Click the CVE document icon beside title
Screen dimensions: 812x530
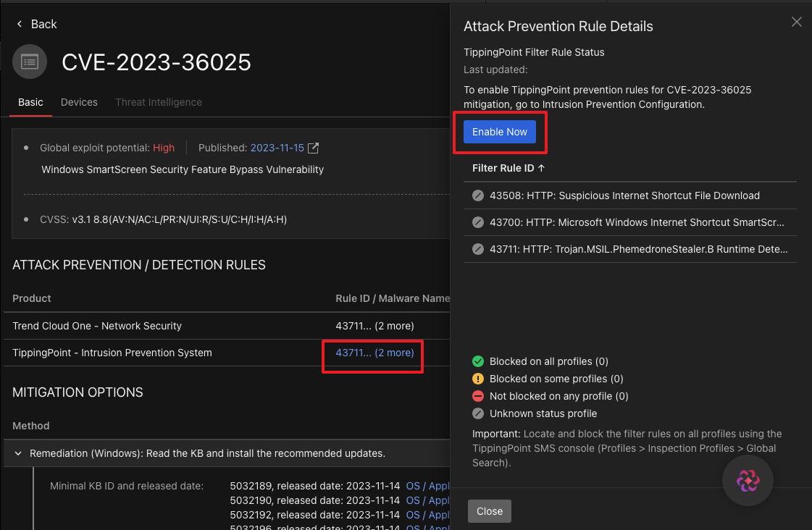(x=30, y=62)
